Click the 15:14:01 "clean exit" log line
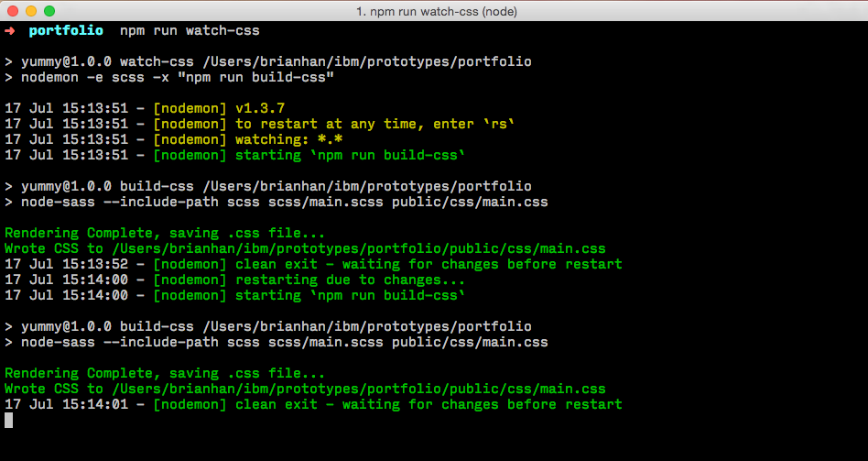Viewport: 868px width, 461px height. tap(313, 404)
